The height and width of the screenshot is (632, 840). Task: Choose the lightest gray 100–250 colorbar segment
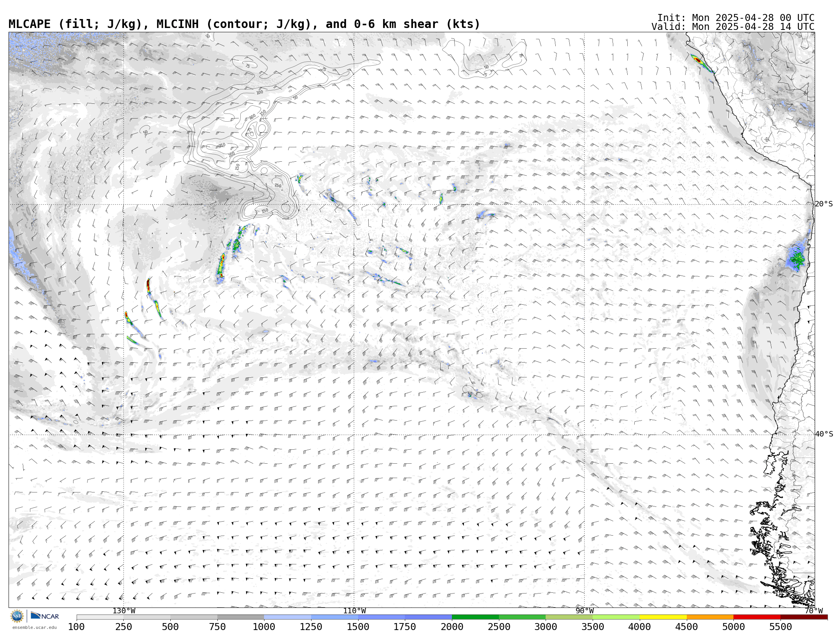click(100, 617)
